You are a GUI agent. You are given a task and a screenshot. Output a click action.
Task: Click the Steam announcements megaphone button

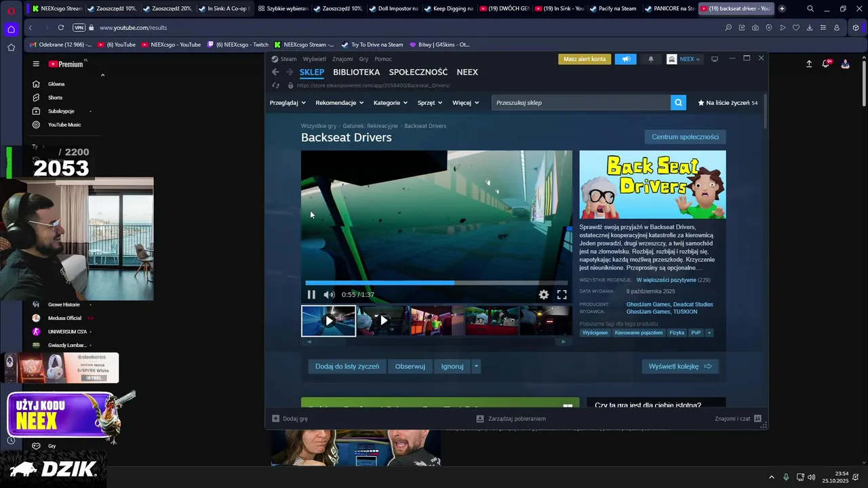626,59
